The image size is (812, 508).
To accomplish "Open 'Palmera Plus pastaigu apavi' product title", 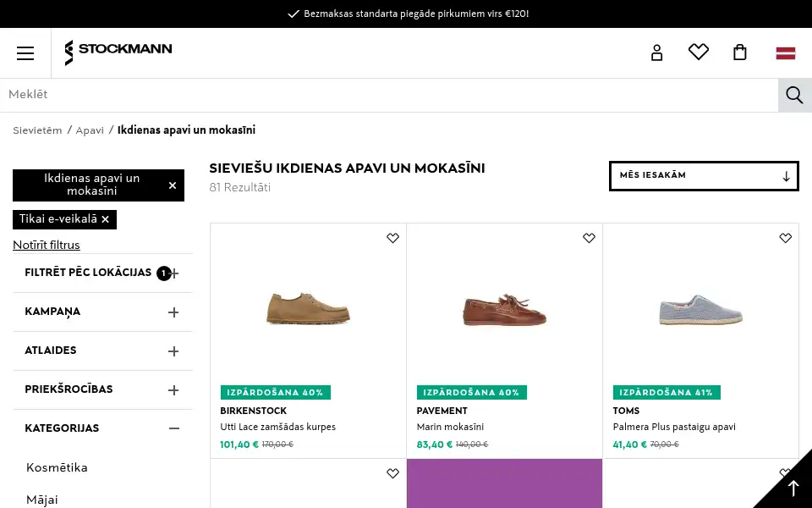I will coord(674,427).
